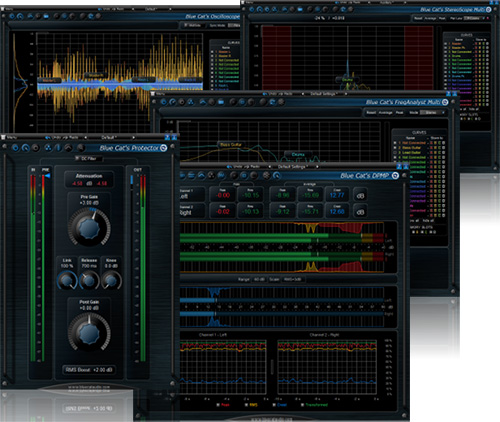Toggle the Peak legend checkbox in DPMP

[x=218, y=405]
